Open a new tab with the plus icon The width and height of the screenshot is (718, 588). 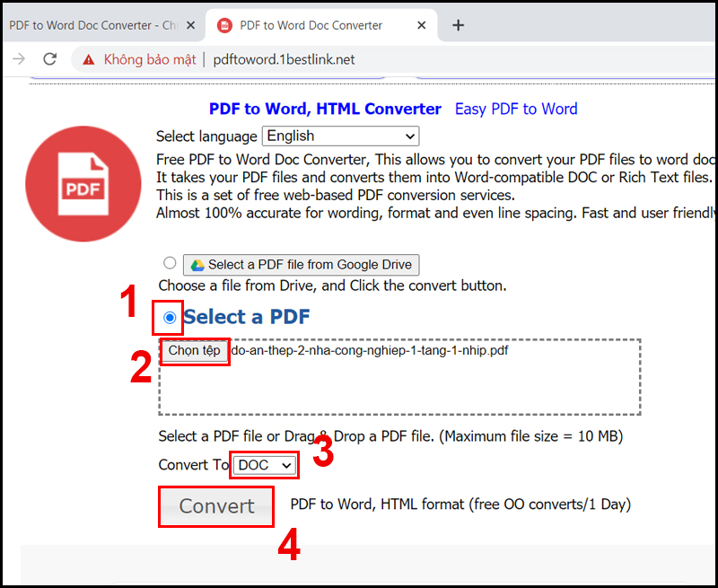[458, 25]
